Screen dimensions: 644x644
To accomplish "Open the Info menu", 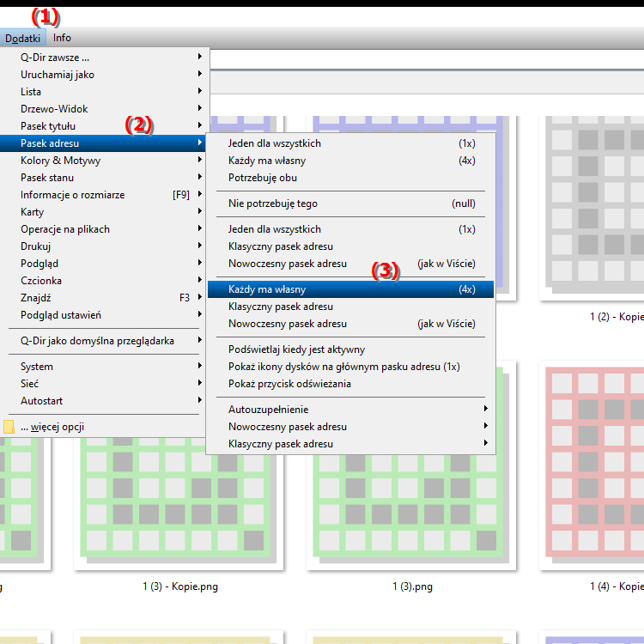I will click(62, 38).
